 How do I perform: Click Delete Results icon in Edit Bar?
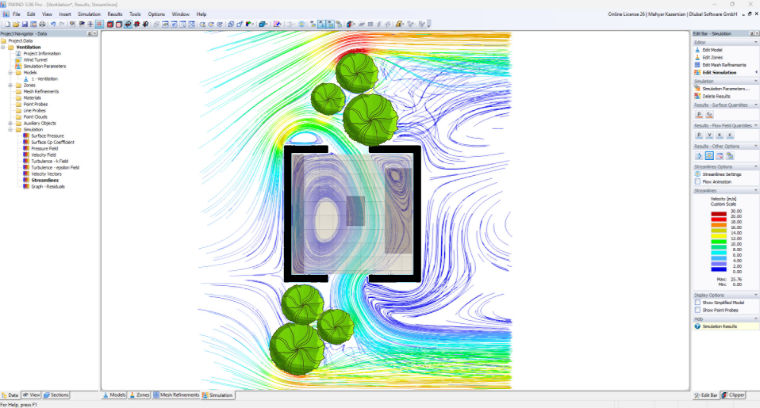tap(697, 96)
